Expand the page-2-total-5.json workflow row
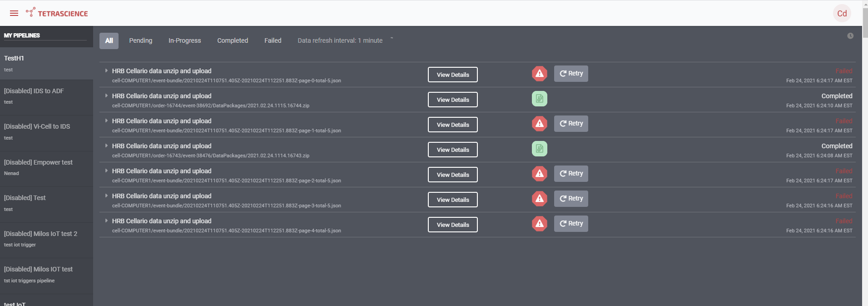The image size is (868, 306). point(106,171)
